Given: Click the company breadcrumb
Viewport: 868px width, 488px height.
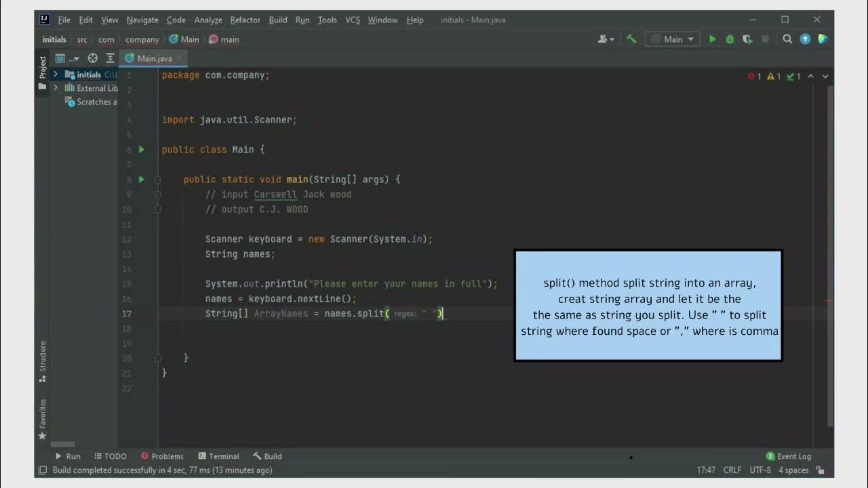Looking at the screenshot, I should click(x=142, y=39).
